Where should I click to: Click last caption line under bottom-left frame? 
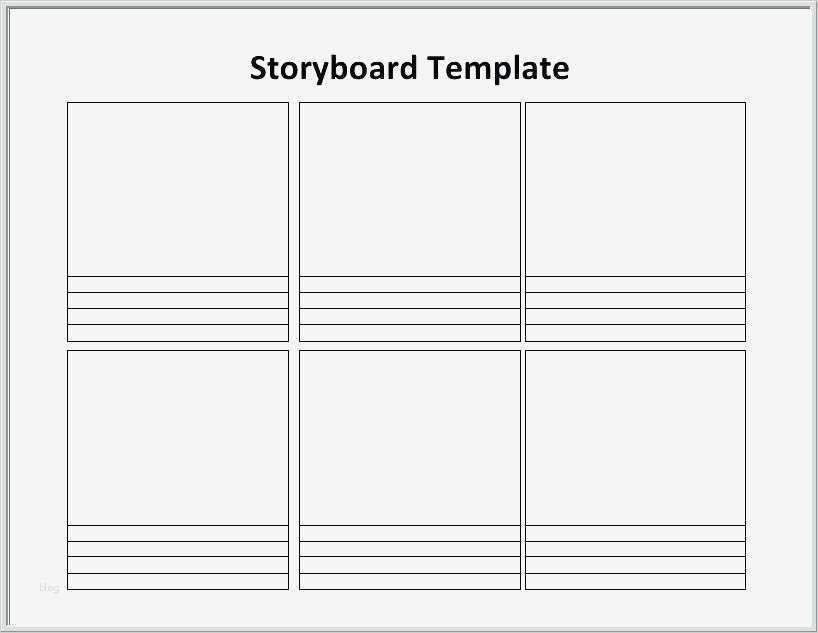pyautogui.click(x=178, y=581)
